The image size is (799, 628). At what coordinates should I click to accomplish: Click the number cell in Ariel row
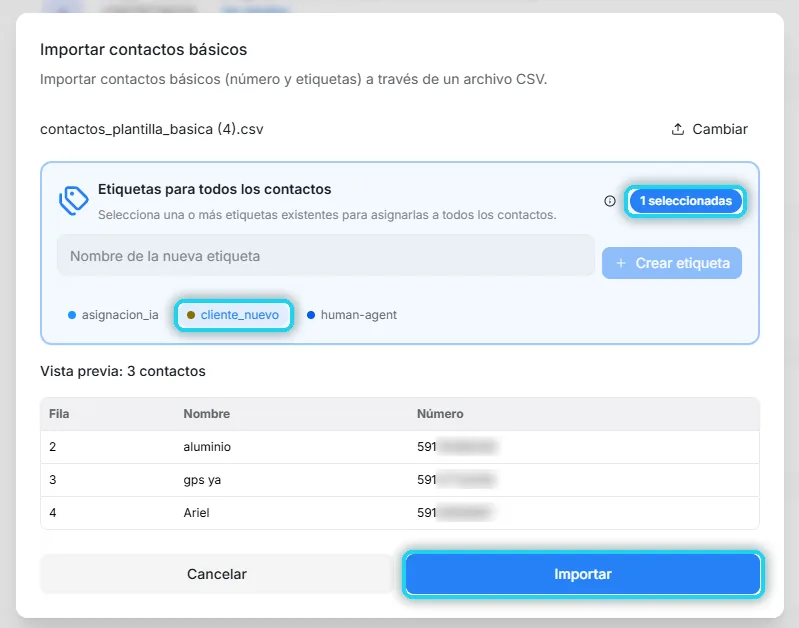[457, 513]
